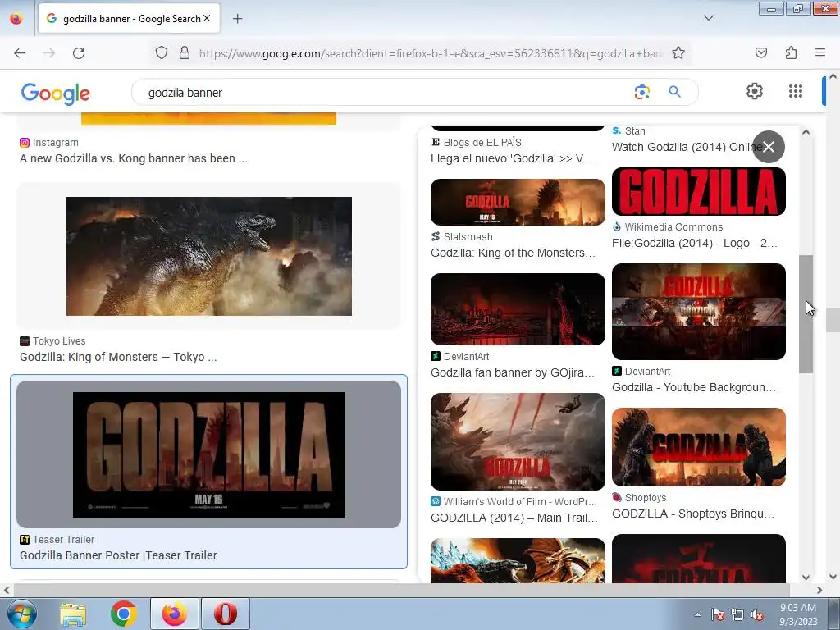Click side panel scroll down arrow
This screenshot has height=630, width=840.
pos(806,577)
